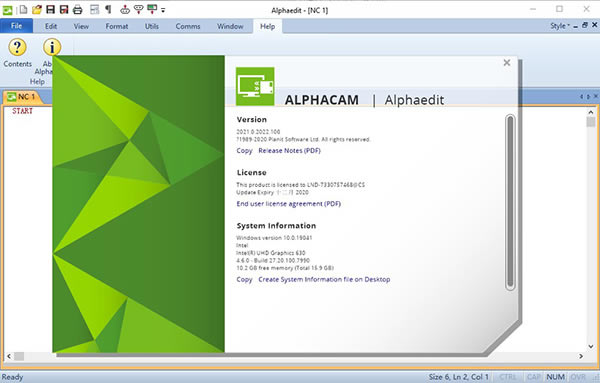Click the Windows version 10.0.19041 line
Viewport: 600px width, 383px height.
click(x=274, y=238)
